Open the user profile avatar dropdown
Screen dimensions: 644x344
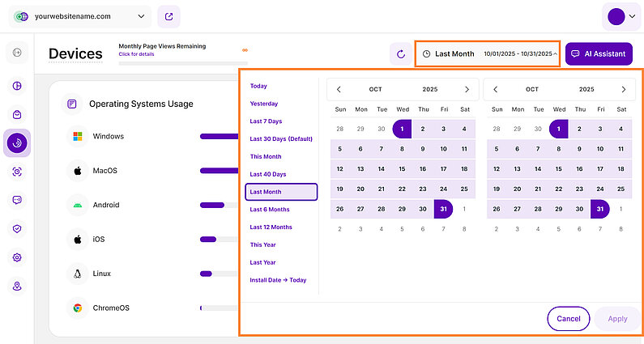[x=620, y=16]
